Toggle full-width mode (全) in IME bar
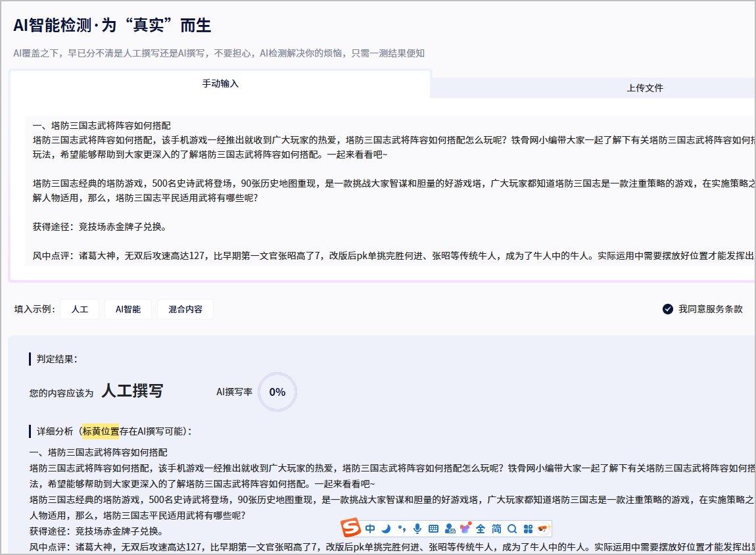 [481, 529]
